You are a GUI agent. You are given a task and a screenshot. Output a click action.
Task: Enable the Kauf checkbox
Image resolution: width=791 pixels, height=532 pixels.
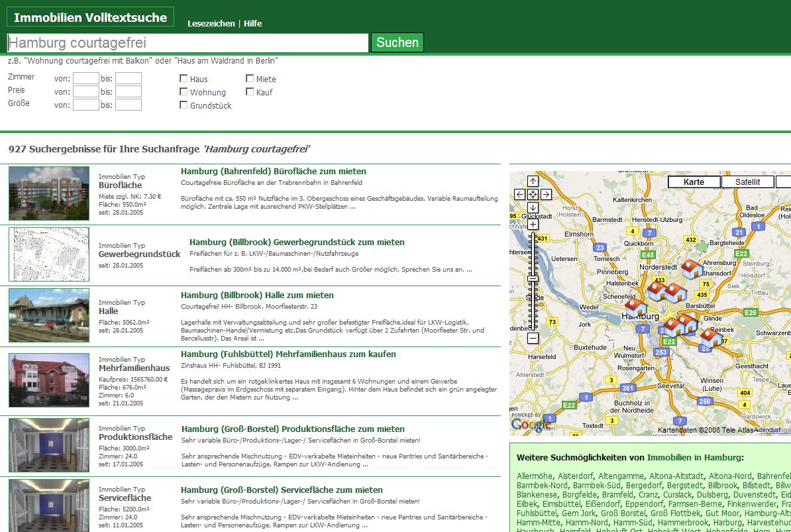tap(250, 92)
